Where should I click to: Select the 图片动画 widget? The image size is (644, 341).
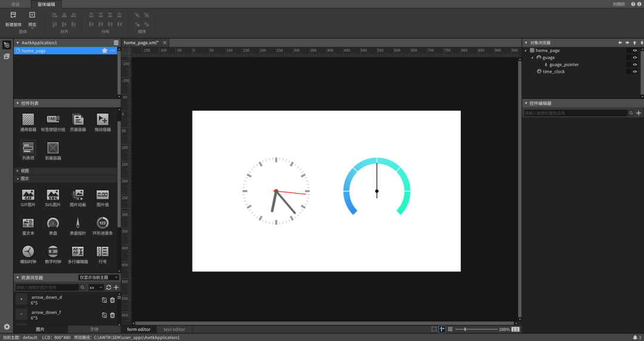pos(78,197)
